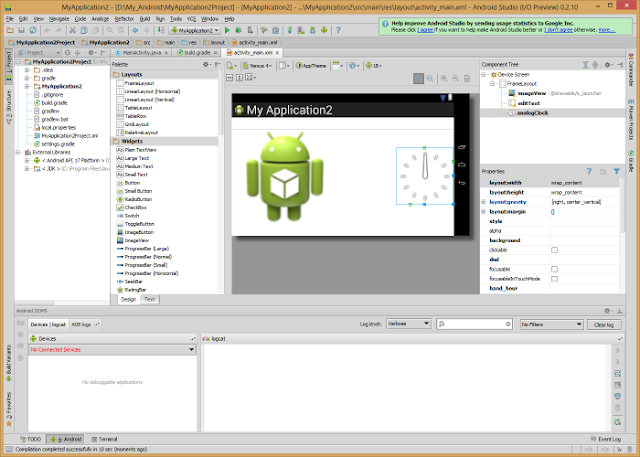Open No Filters dropdown in logcat
640x457 pixels.
coord(551,324)
